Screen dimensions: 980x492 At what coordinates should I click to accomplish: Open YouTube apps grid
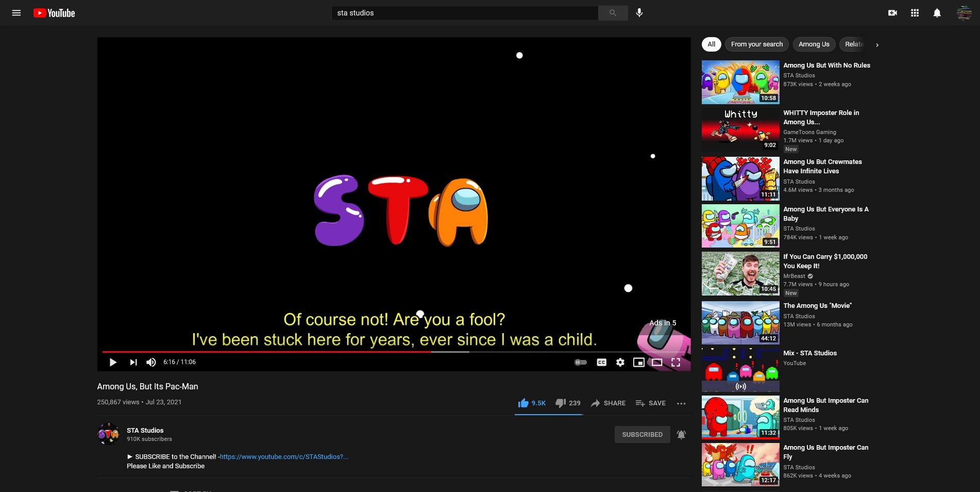pos(915,13)
